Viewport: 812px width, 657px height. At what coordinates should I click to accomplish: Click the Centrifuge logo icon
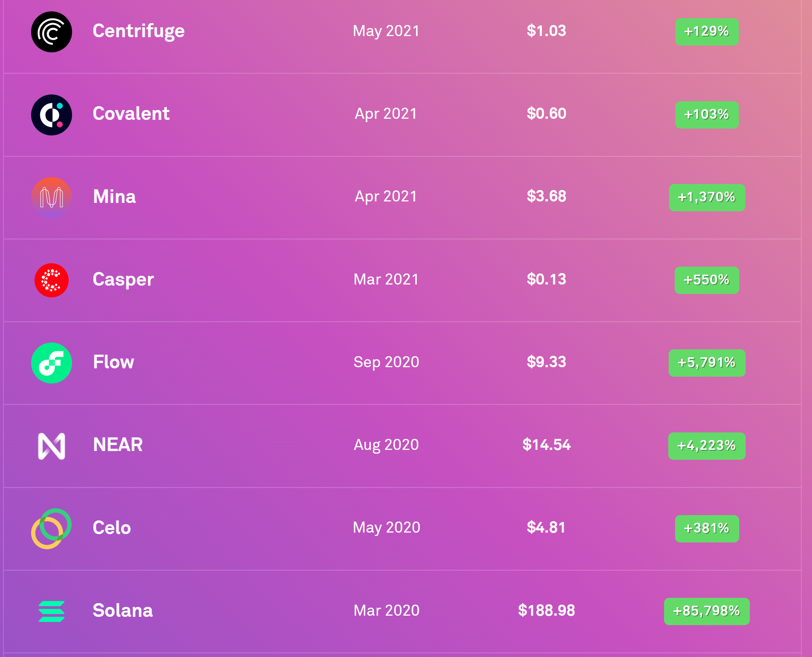pyautogui.click(x=52, y=32)
